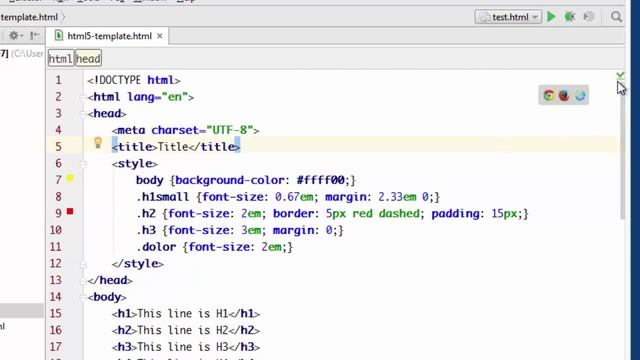Collapse the head tag fold on line 3
This screenshot has width=640, height=360.
tap(84, 114)
